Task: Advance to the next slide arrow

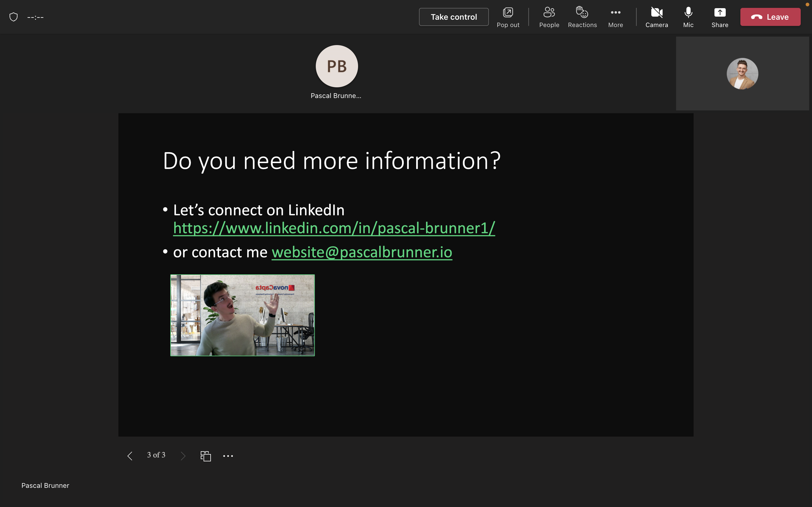Action: (x=183, y=456)
